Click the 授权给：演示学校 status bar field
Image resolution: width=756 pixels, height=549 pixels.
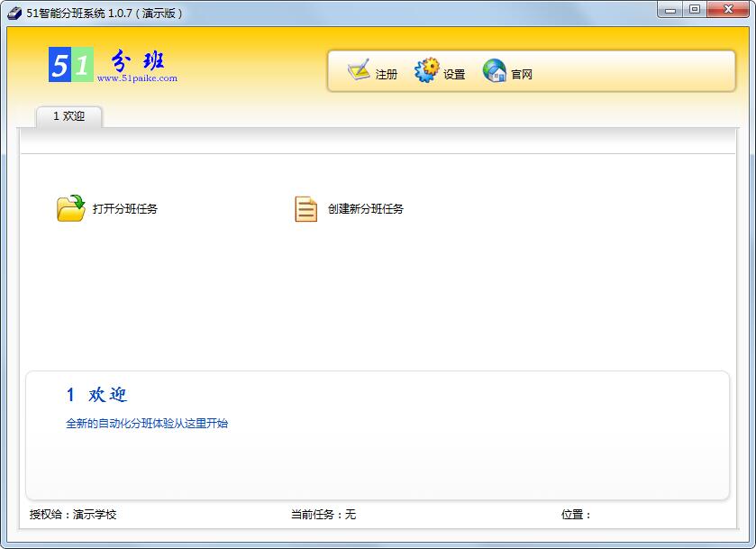coord(73,515)
